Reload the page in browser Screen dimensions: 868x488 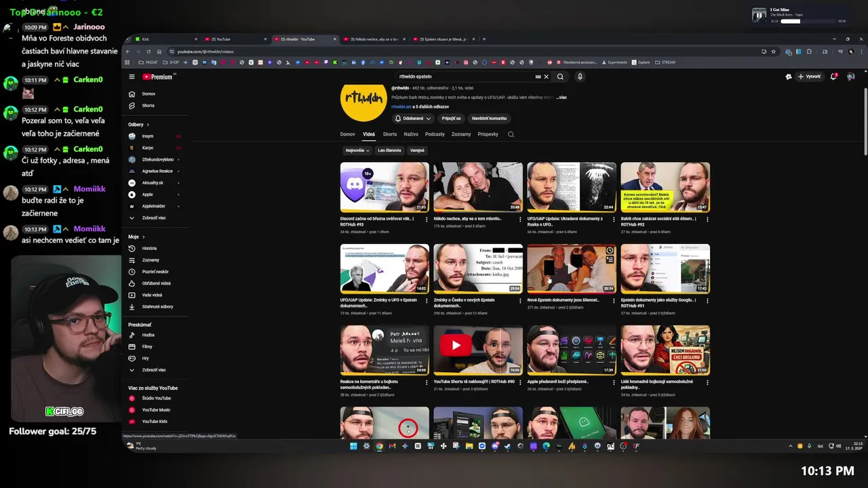pyautogui.click(x=149, y=52)
